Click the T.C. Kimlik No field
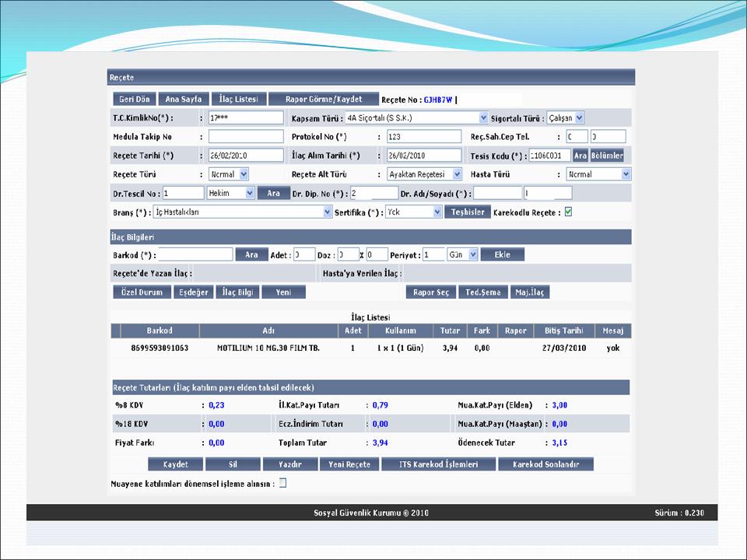747x560 pixels. tap(246, 118)
